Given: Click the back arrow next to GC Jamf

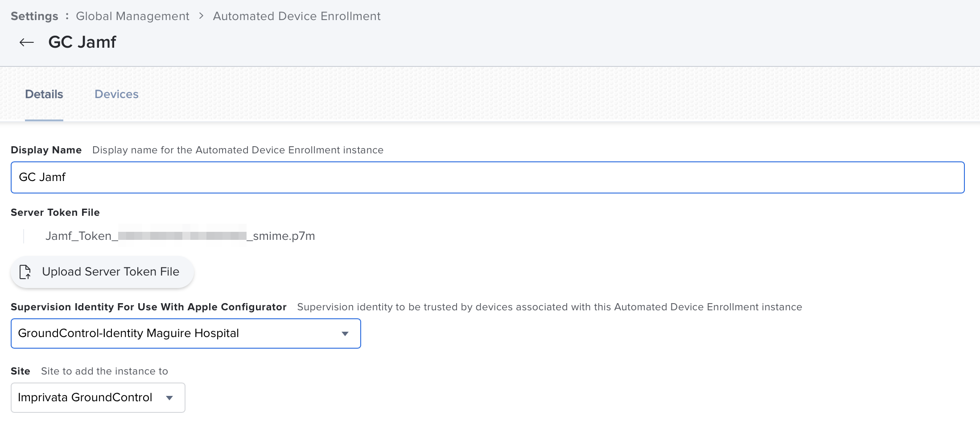Looking at the screenshot, I should point(27,42).
